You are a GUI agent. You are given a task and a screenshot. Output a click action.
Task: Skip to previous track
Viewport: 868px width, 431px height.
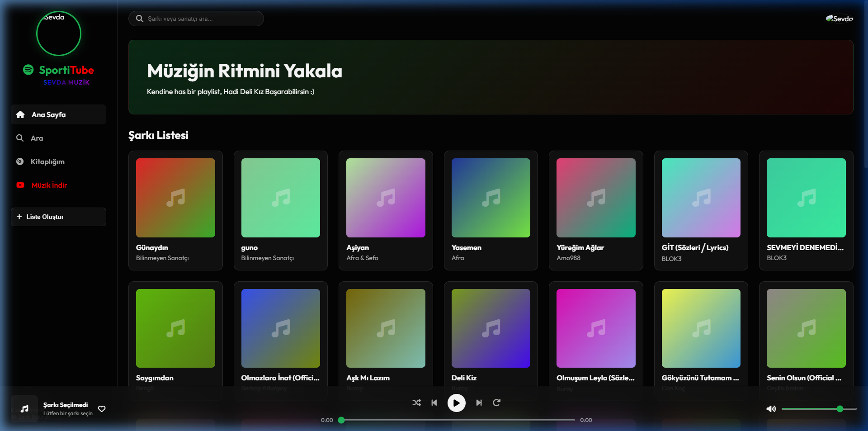[x=434, y=403]
